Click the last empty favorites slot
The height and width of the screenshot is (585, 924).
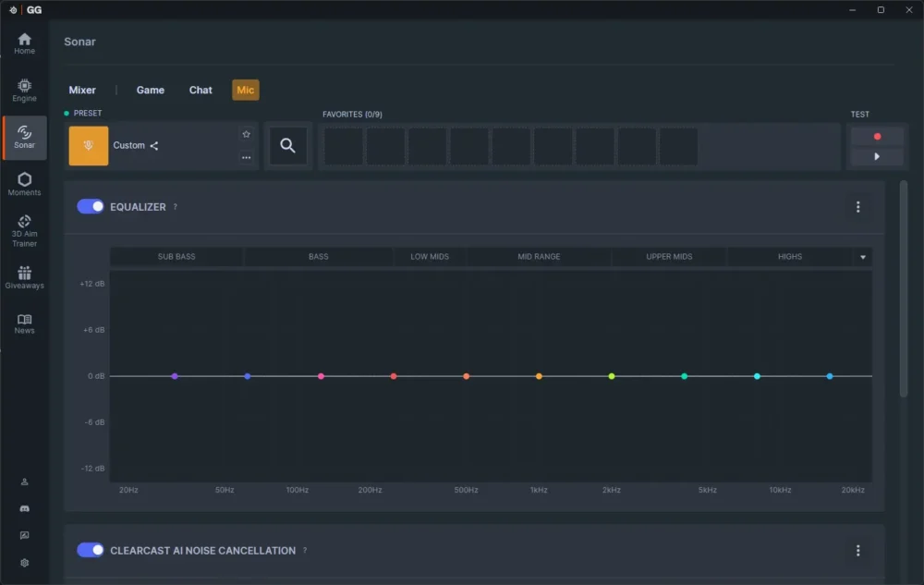pos(678,146)
